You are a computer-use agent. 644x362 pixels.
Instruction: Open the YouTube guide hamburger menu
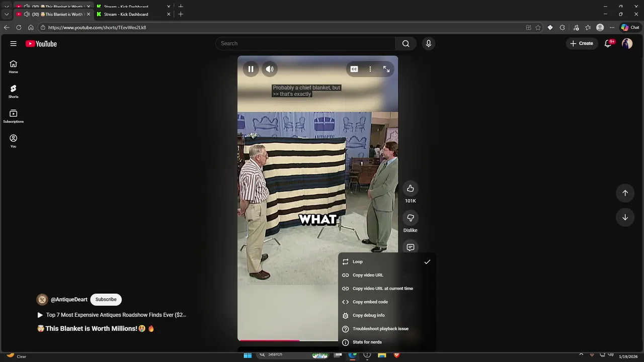pyautogui.click(x=14, y=44)
